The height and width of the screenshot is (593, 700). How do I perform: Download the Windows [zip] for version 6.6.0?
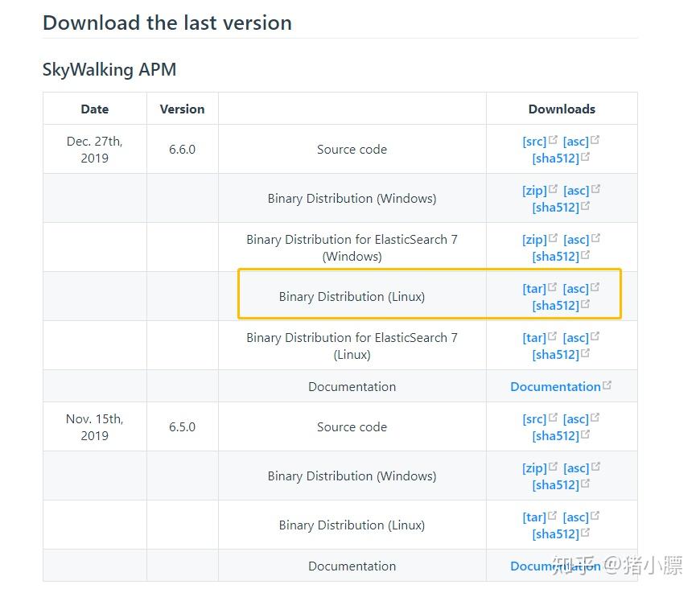[x=535, y=190]
